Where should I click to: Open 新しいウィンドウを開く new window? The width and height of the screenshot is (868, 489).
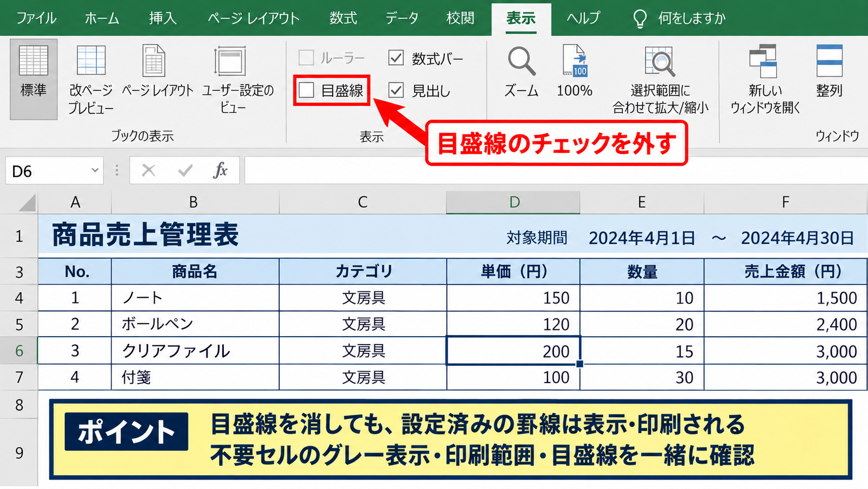point(764,79)
